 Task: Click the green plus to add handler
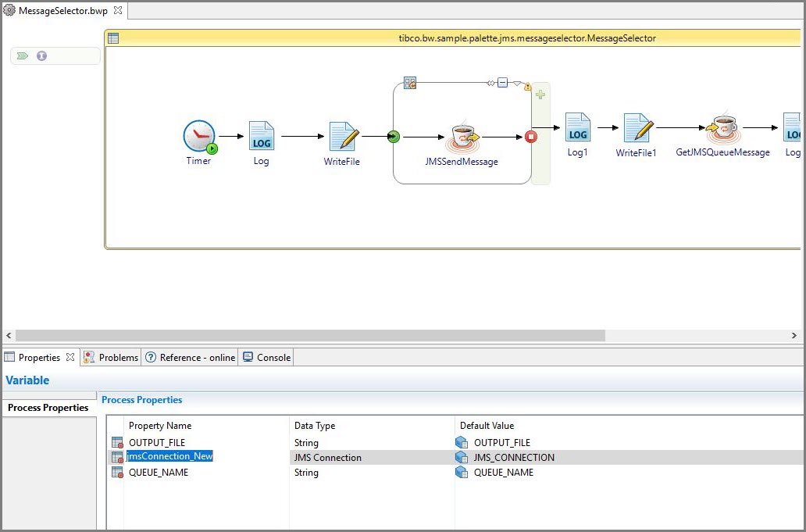tap(540, 95)
